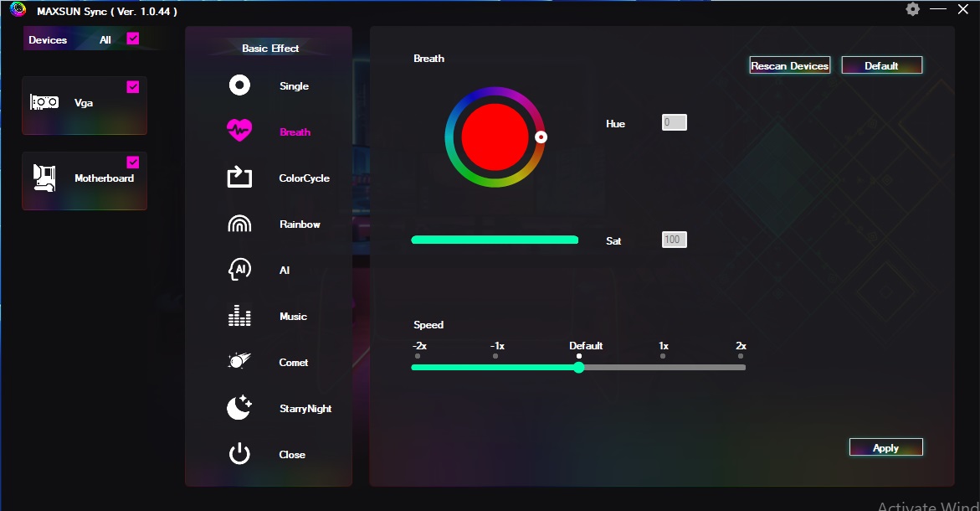This screenshot has height=511, width=980.
Task: Select the Single effect circle icon
Action: coord(239,85)
